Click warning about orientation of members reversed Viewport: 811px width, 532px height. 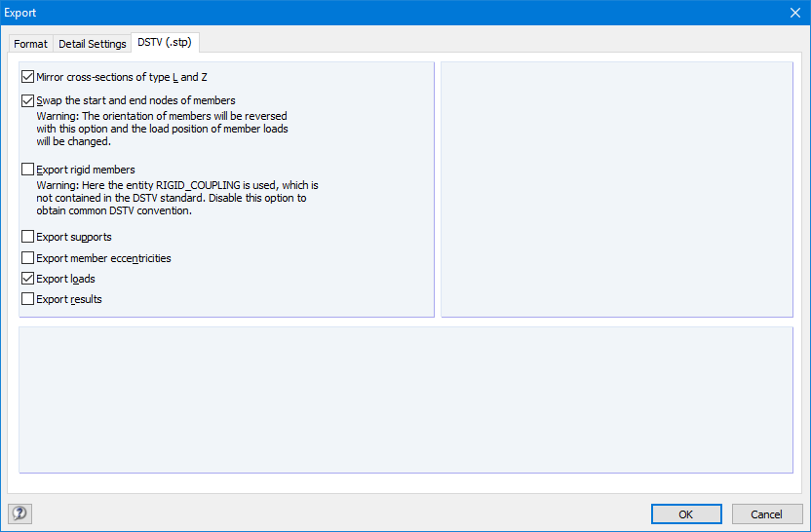[x=163, y=129]
